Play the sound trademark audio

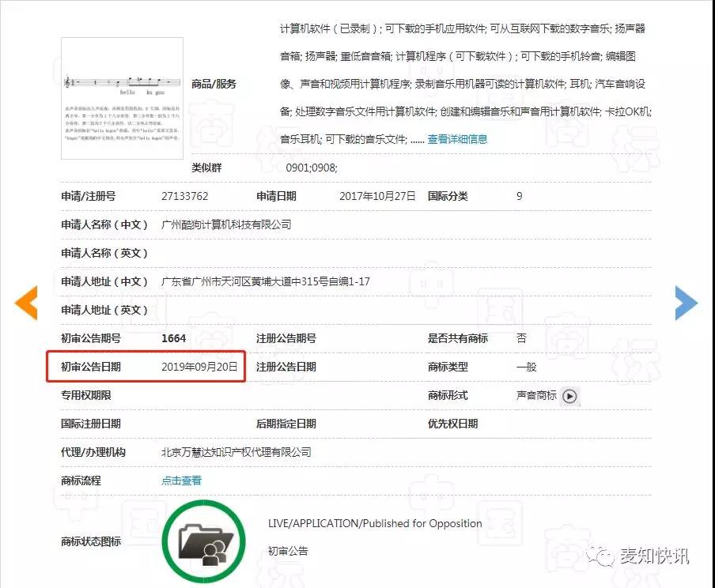pyautogui.click(x=569, y=396)
